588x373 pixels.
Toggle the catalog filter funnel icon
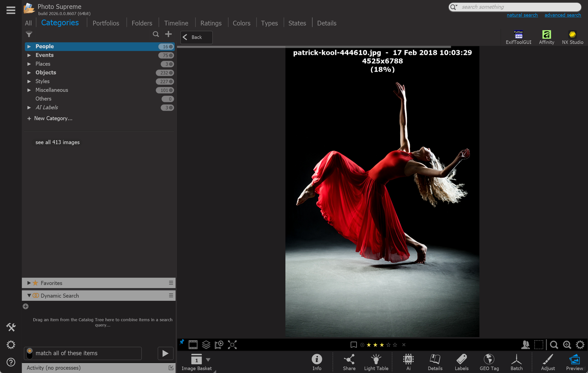pyautogui.click(x=29, y=34)
